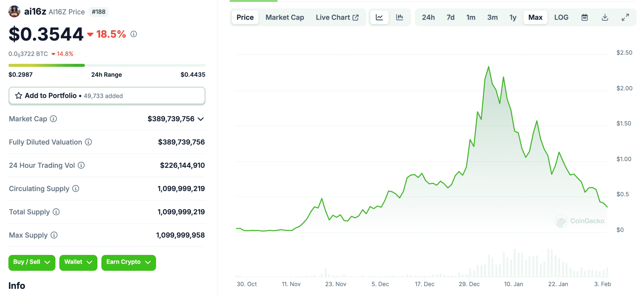Show Circulating Supply info icon
Image resolution: width=644 pixels, height=298 pixels.
pyautogui.click(x=76, y=188)
